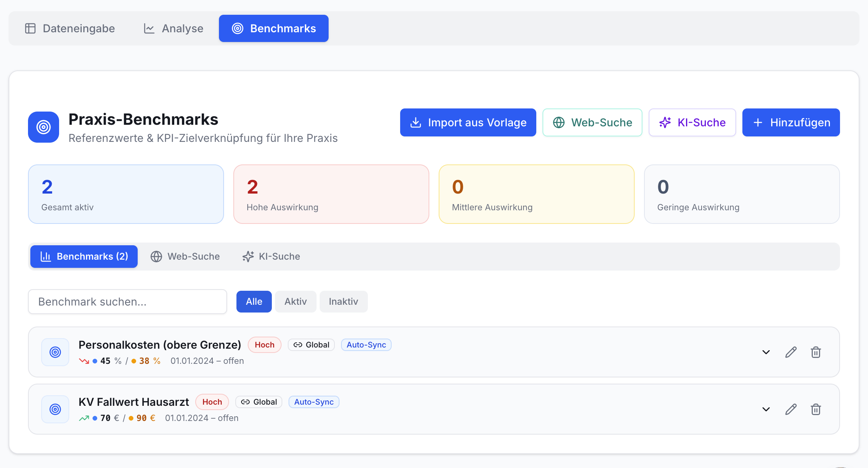The width and height of the screenshot is (868, 468).
Task: Click Global badge on KV Fallwert row
Action: (x=259, y=402)
